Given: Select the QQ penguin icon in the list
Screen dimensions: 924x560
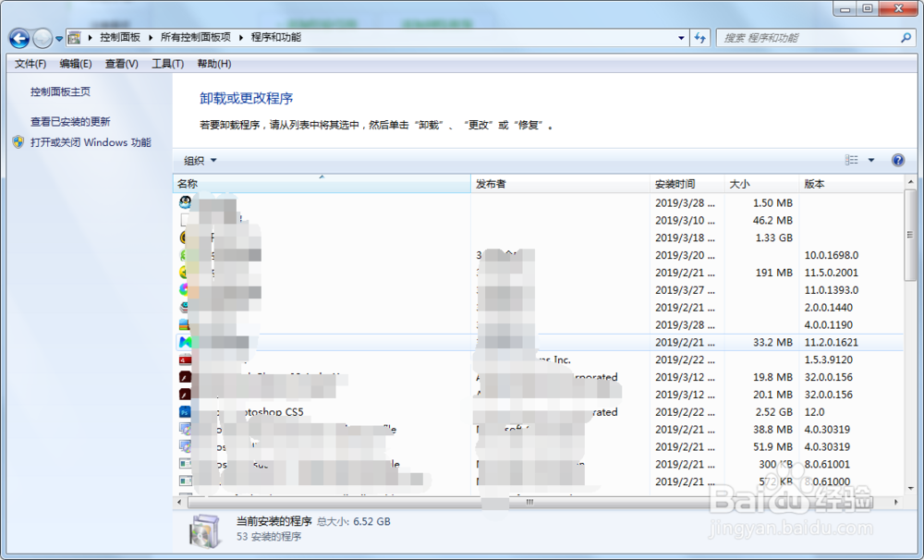Looking at the screenshot, I should point(186,202).
